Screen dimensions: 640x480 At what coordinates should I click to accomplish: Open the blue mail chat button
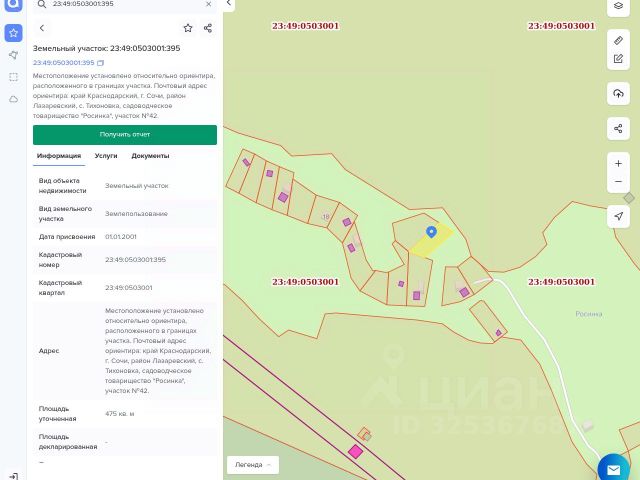[x=613, y=469]
